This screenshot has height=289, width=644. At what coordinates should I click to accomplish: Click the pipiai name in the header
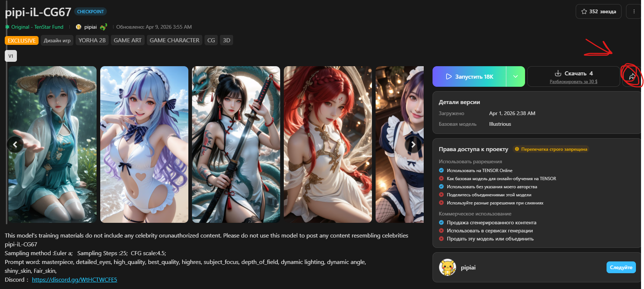click(91, 27)
